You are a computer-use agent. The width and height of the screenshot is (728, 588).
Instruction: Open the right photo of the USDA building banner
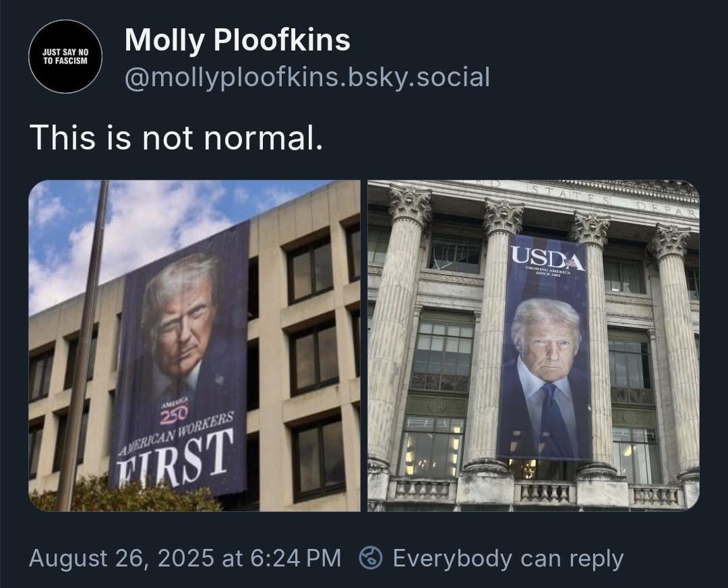pos(533,346)
